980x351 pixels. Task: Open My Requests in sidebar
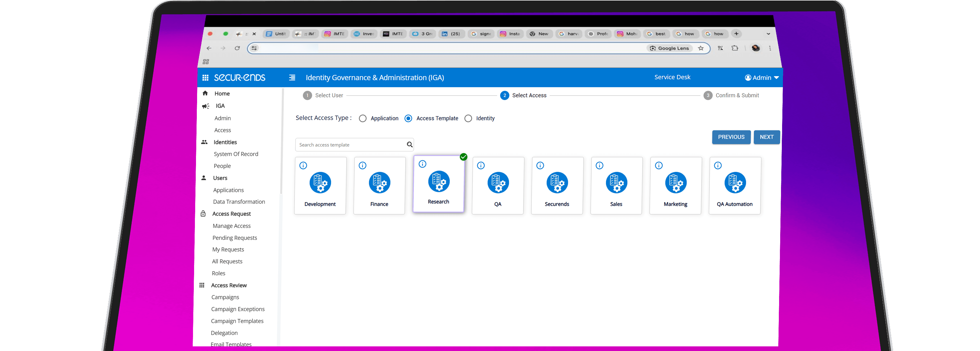coord(228,249)
